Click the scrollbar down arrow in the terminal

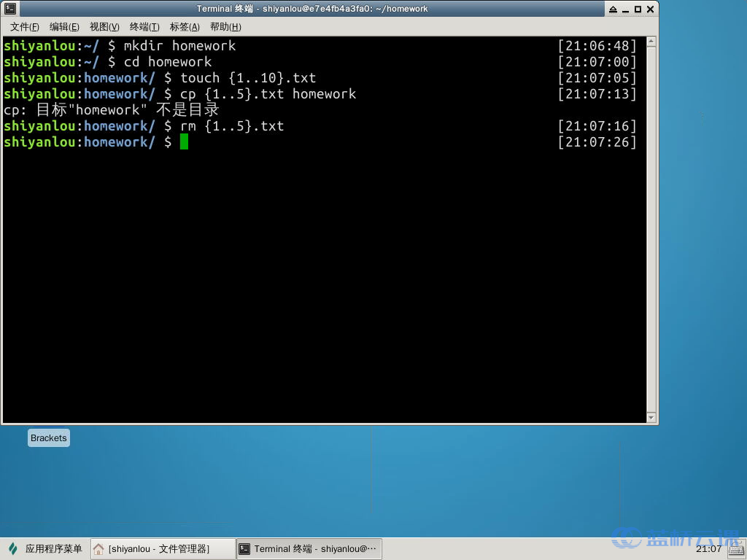coord(651,417)
